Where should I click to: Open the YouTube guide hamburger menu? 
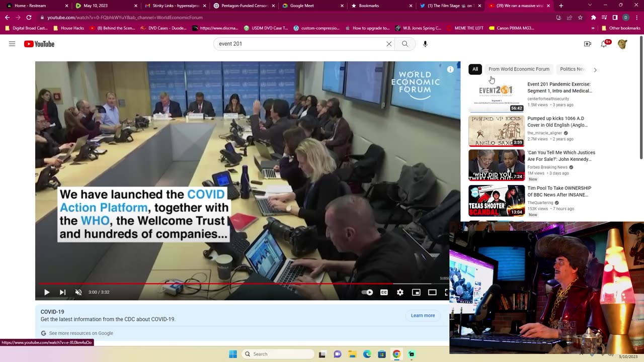[12, 44]
